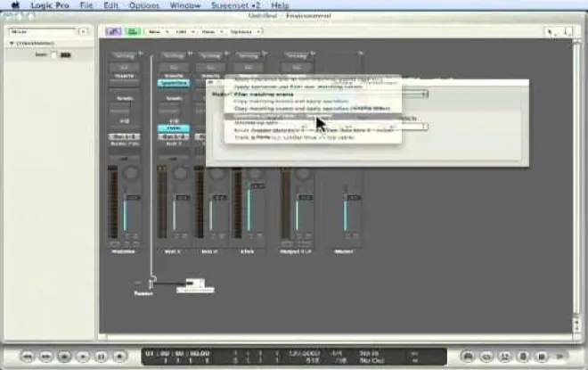Select the white object cabled to the Transformer
Viewport: 588px width, 370px height.
point(195,286)
